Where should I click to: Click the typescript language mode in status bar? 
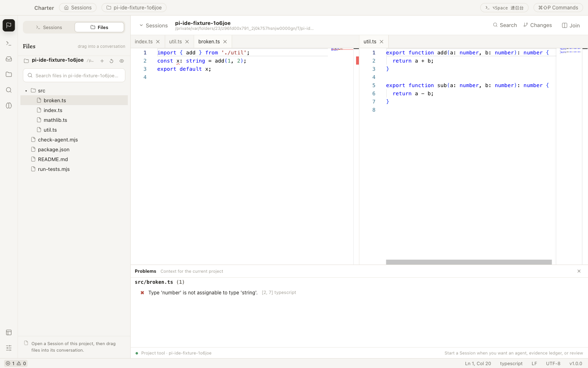click(x=511, y=364)
